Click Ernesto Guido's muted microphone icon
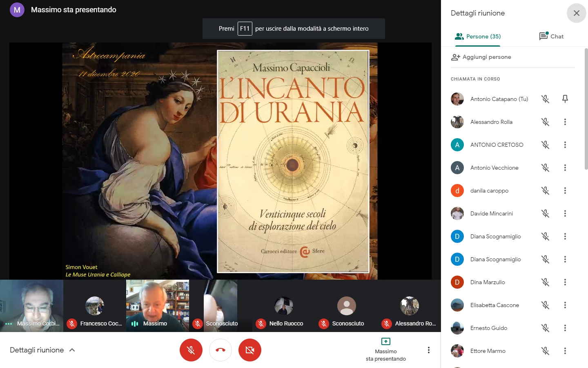The width and height of the screenshot is (588, 368). tap(545, 328)
